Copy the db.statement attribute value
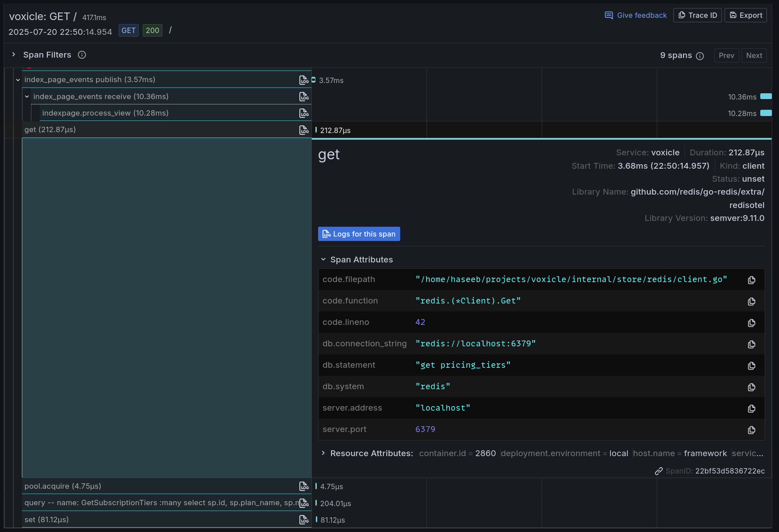Viewport: 779px width, 532px height. tap(751, 366)
